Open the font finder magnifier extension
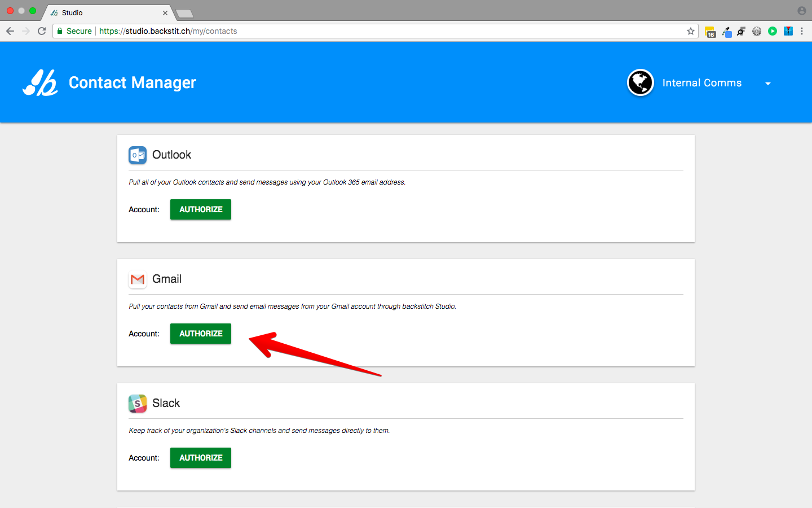Screen dimensions: 812x508 [x=742, y=31]
